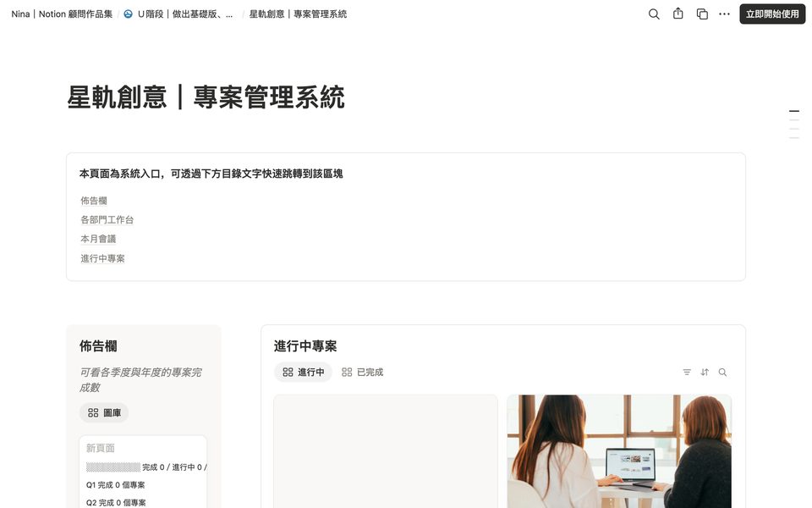This screenshot has height=508, width=812.
Task: Switch to the 進行中 view tab
Action: coord(303,373)
